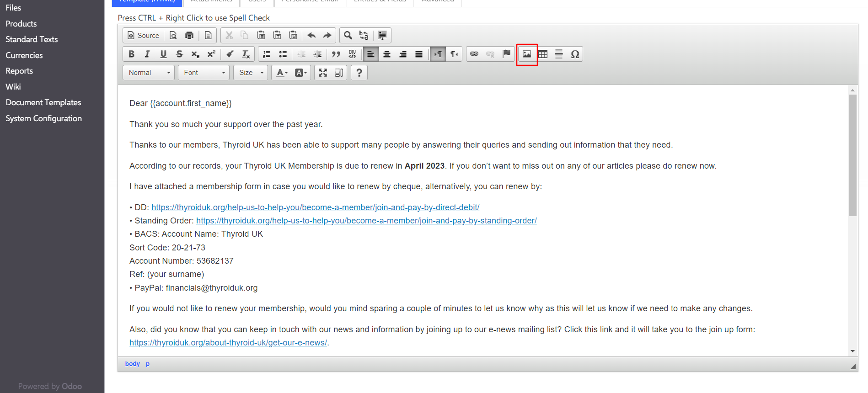868x393 pixels.
Task: Toggle underline formatting
Action: [163, 54]
